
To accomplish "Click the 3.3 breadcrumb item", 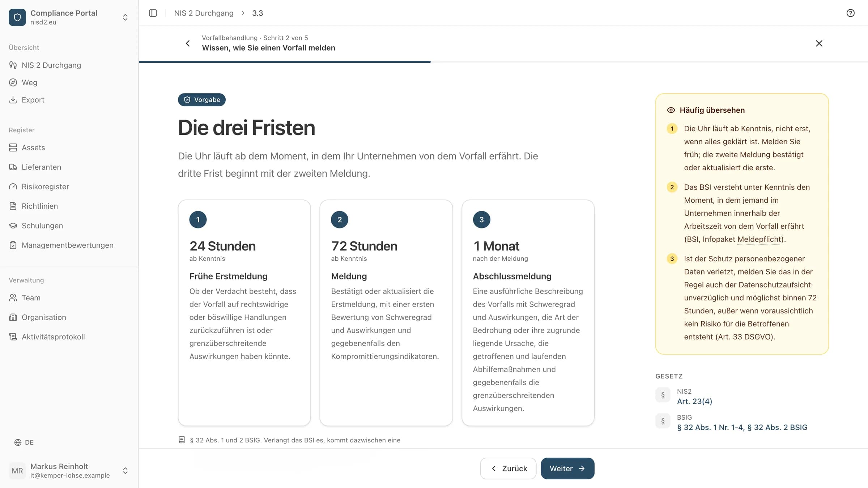I will coord(258,13).
